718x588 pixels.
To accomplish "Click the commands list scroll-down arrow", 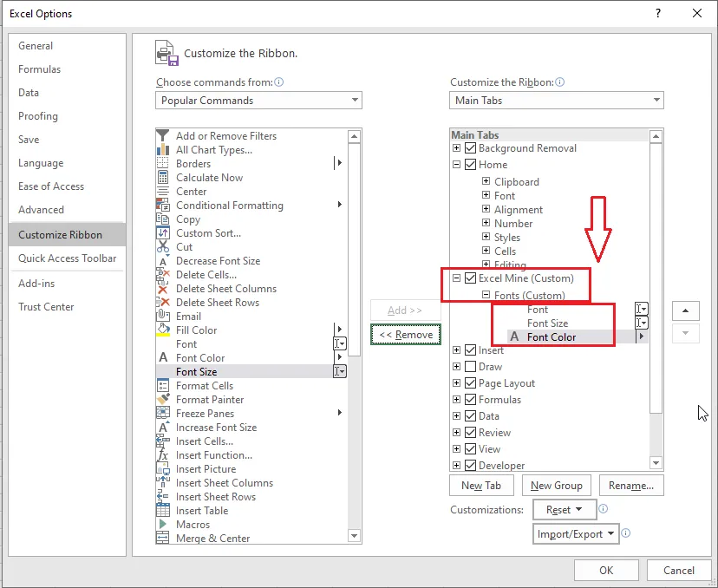I will coord(354,536).
